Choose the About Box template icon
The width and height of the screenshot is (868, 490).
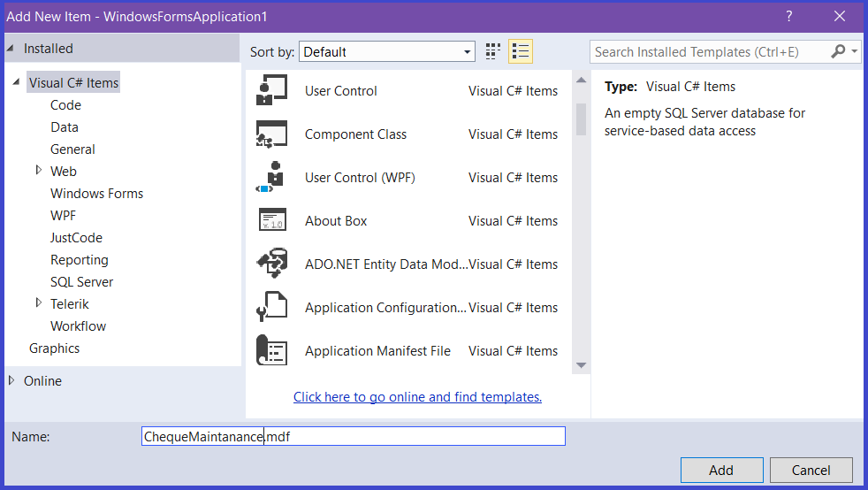pyautogui.click(x=271, y=221)
